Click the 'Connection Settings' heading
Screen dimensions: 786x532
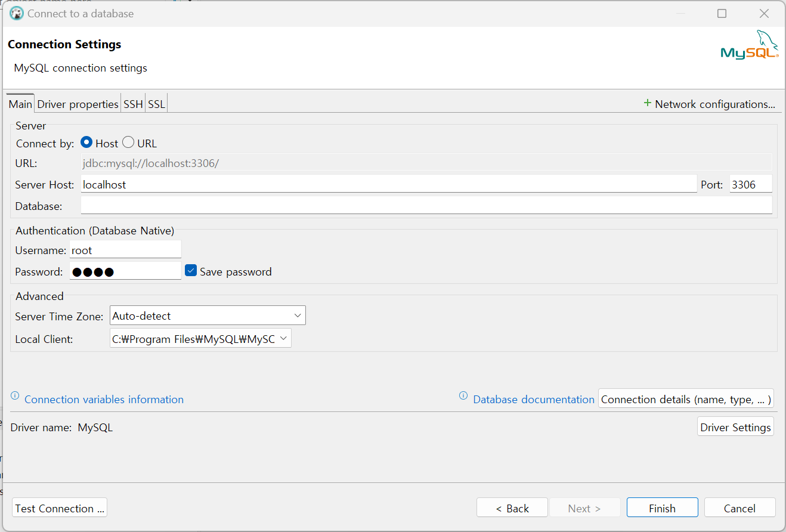64,44
